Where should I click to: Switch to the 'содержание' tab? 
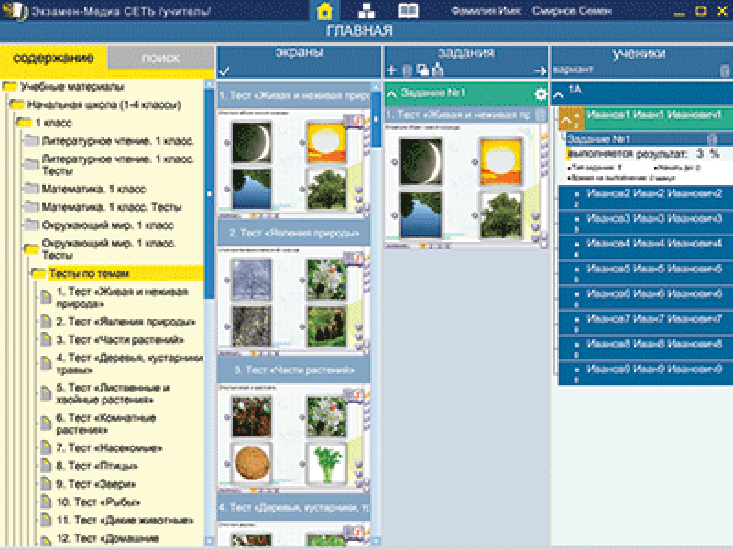[53, 58]
